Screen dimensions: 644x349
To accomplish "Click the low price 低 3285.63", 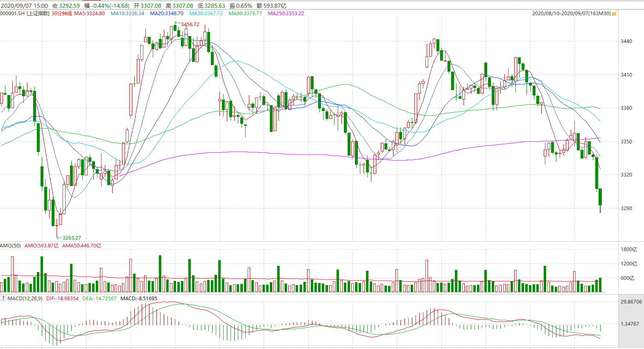I will (211, 6).
